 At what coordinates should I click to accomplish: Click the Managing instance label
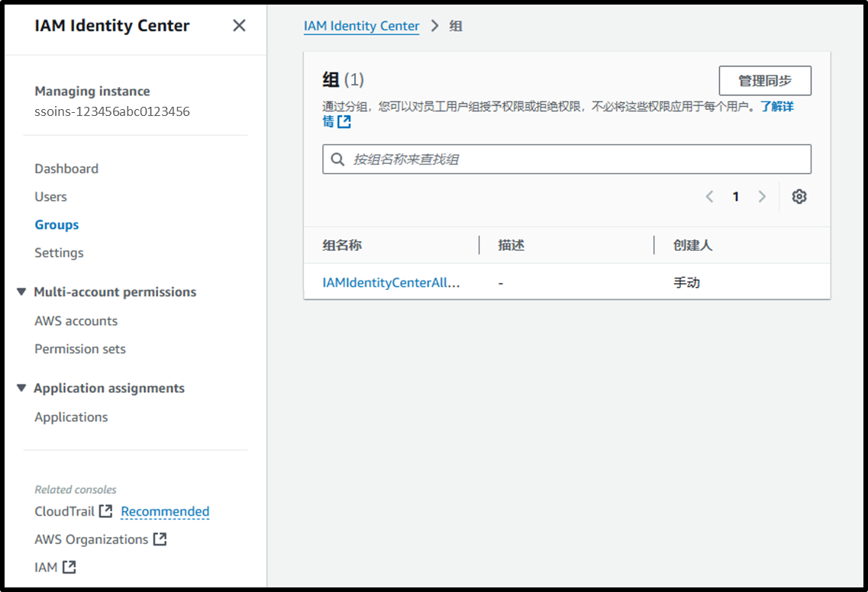tap(92, 91)
